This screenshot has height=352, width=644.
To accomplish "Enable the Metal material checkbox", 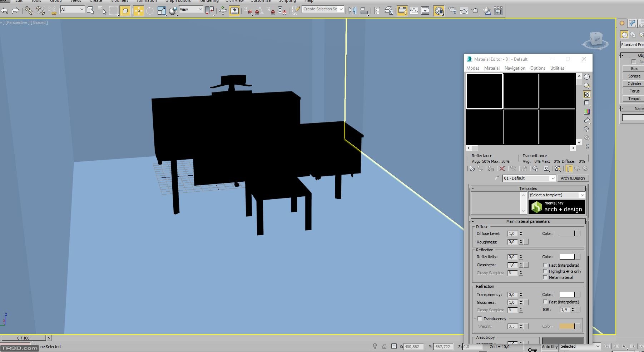I will [545, 277].
